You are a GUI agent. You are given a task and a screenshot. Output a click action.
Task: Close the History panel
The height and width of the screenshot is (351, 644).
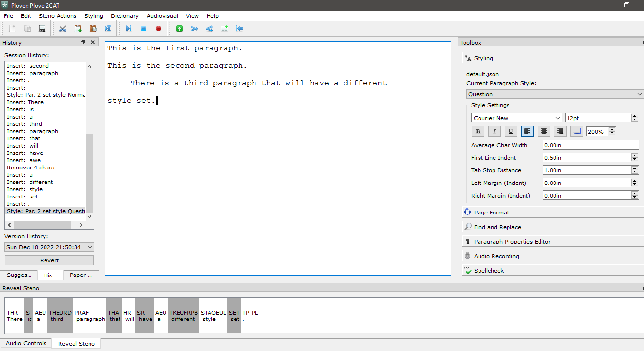tap(93, 42)
